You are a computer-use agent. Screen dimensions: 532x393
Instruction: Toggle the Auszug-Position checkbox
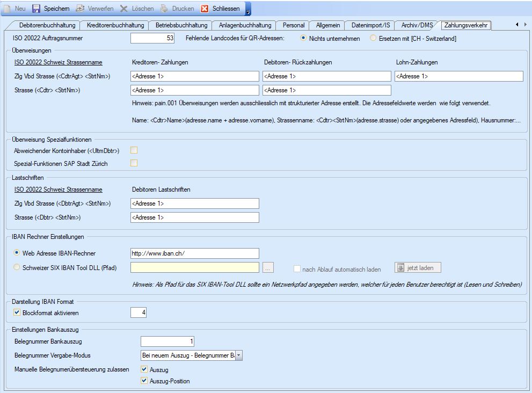pyautogui.click(x=144, y=381)
